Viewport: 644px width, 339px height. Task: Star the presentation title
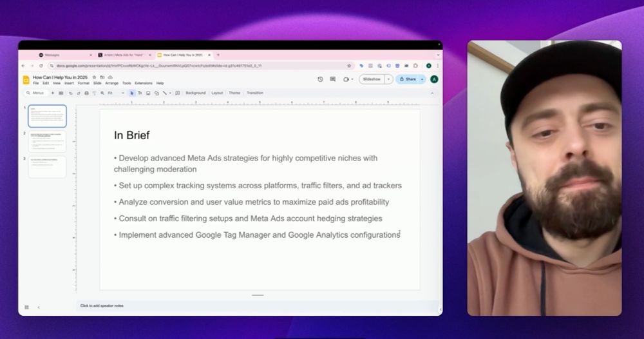point(94,77)
